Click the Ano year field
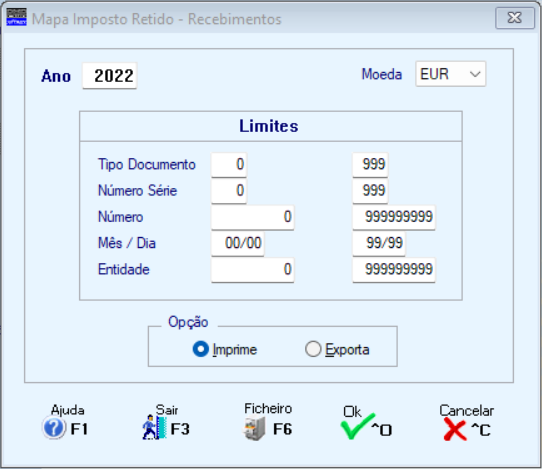 110,76
